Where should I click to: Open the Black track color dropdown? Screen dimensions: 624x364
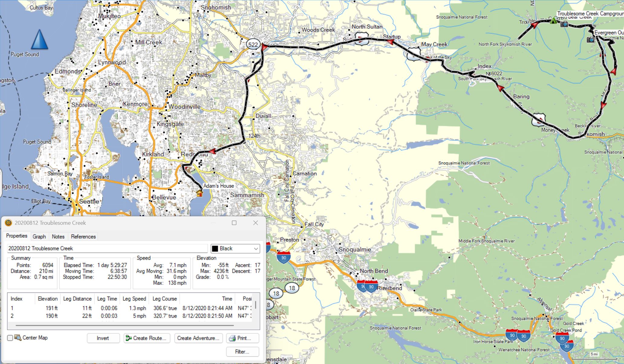pyautogui.click(x=256, y=249)
